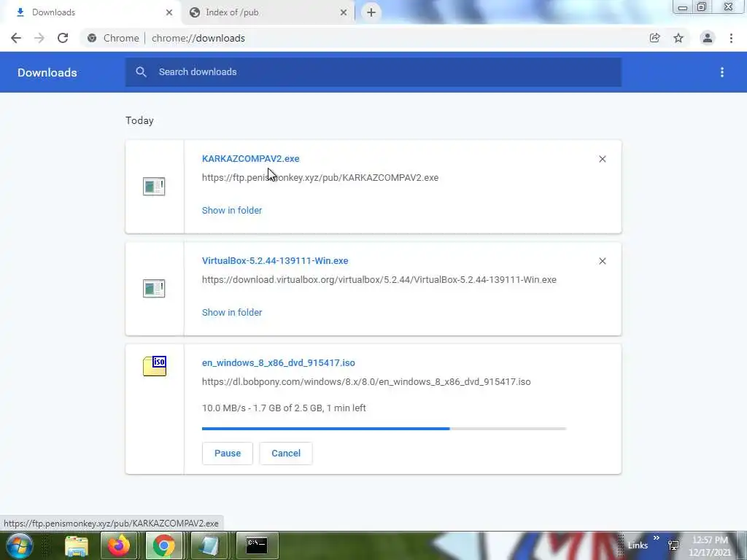Remove KARKAZCOMPAV2.exe from the downloads list
Screen dimensions: 747x560
[x=602, y=159]
